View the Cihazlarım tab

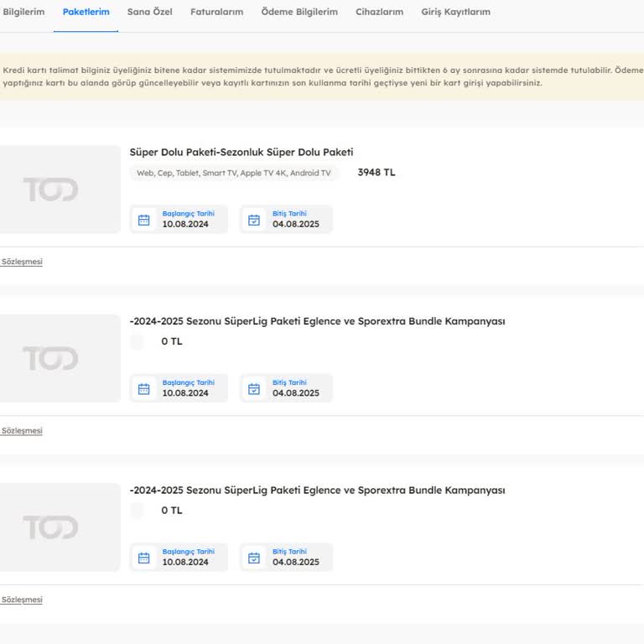pyautogui.click(x=379, y=12)
